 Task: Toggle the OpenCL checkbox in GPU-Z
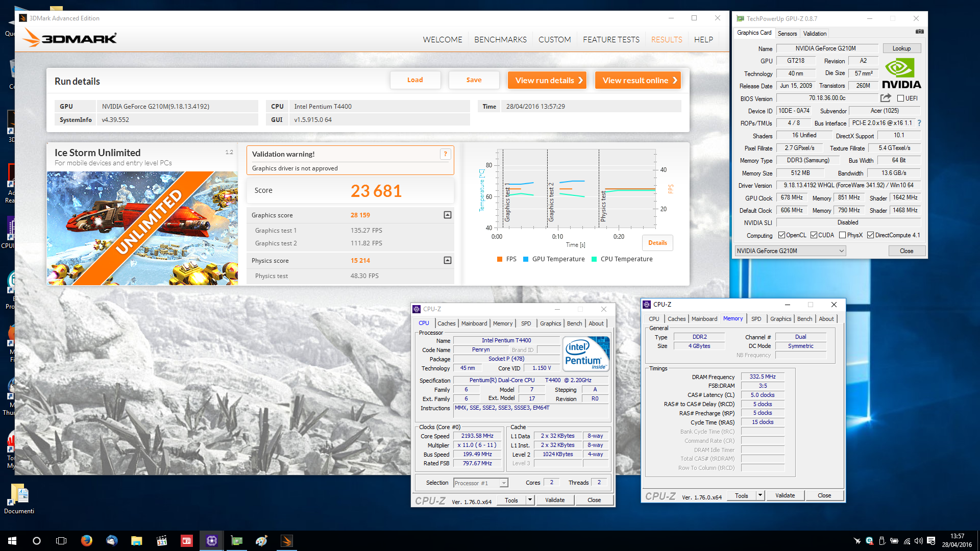(781, 235)
